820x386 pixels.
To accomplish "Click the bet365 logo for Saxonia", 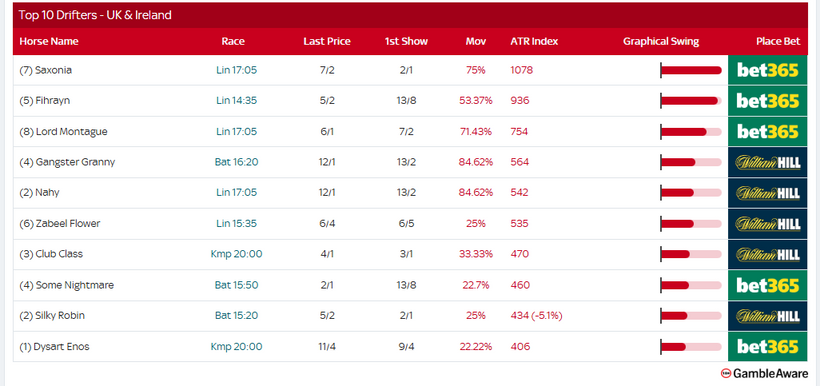I will (768, 70).
